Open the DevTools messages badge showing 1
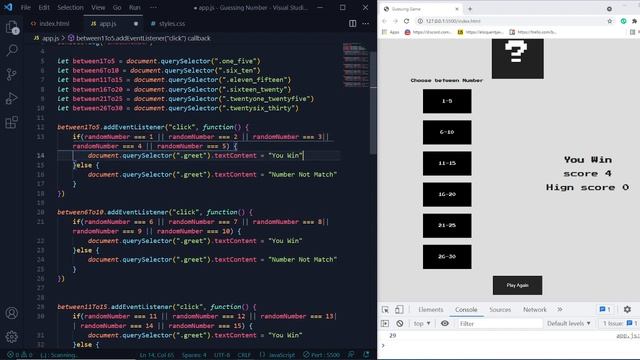The width and height of the screenshot is (640, 360). [605, 309]
